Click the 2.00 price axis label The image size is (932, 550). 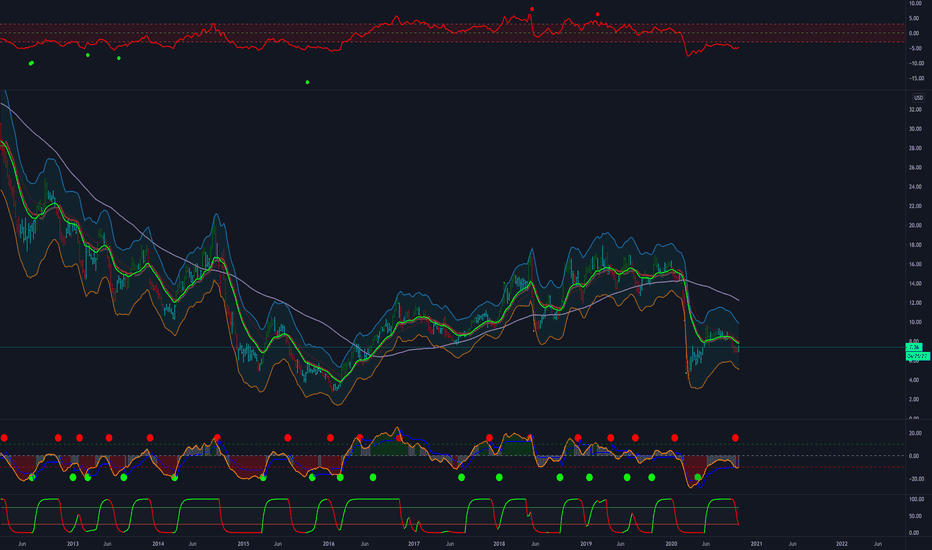point(915,400)
